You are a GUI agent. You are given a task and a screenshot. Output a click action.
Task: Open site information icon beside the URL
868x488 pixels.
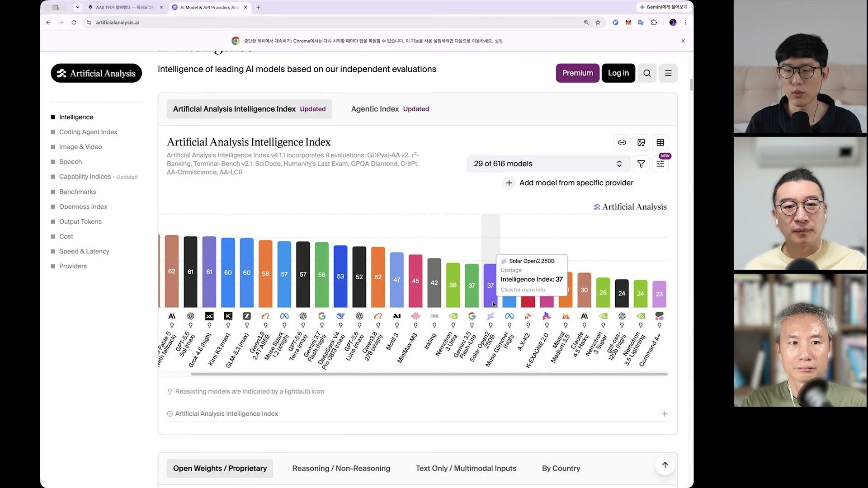89,22
